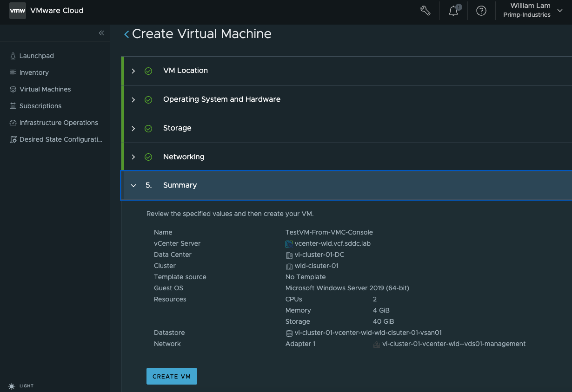Viewport: 572px width, 392px height.
Task: Open Infrastructure Operations
Action: (x=59, y=123)
